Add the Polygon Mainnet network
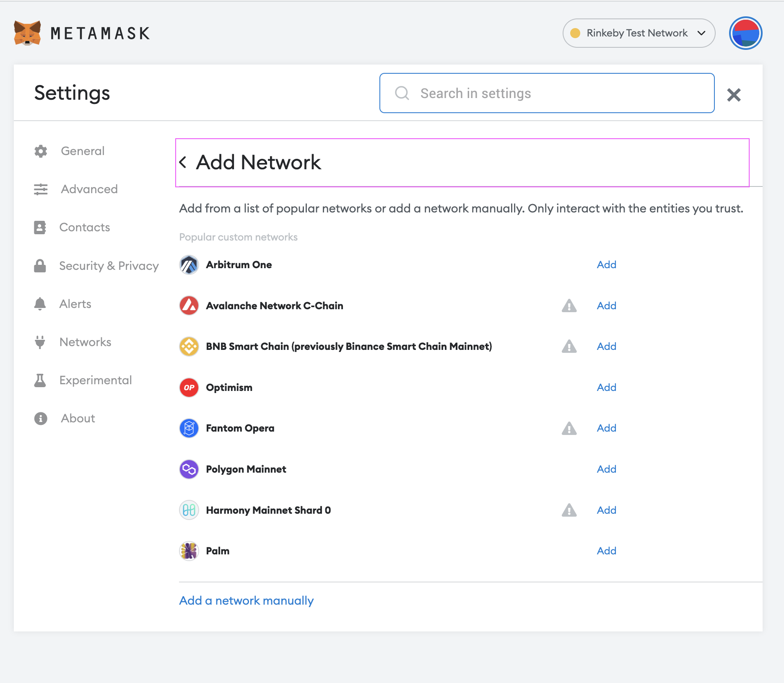 [606, 469]
